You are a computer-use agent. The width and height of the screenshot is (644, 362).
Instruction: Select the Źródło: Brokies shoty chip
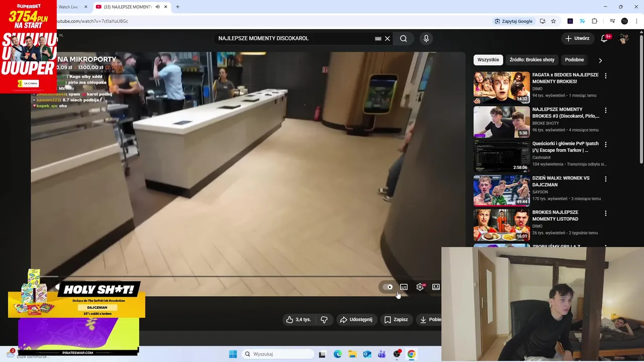point(532,60)
